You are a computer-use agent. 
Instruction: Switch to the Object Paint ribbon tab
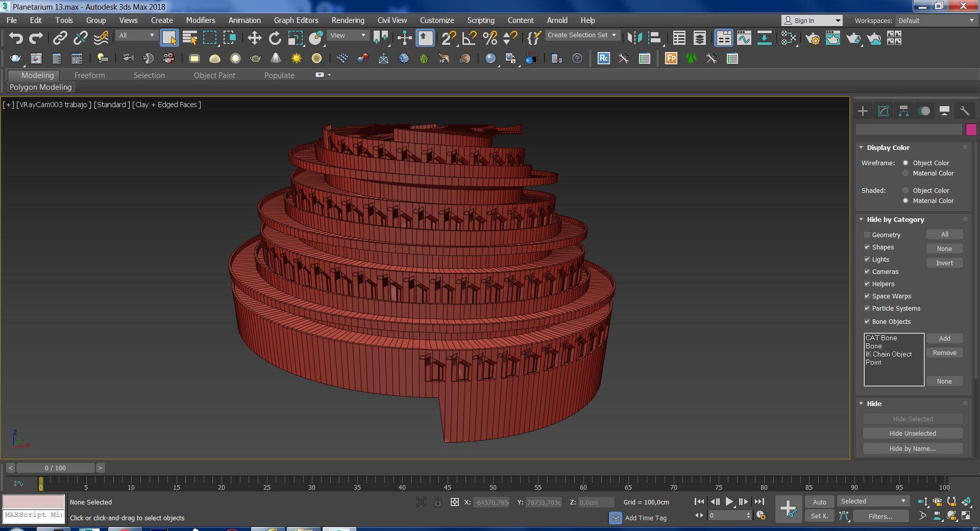(x=214, y=75)
